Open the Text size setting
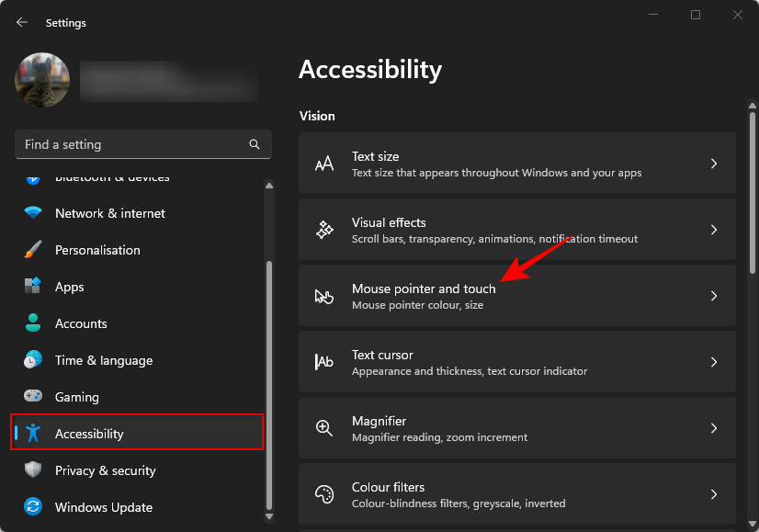The width and height of the screenshot is (759, 532). (517, 164)
